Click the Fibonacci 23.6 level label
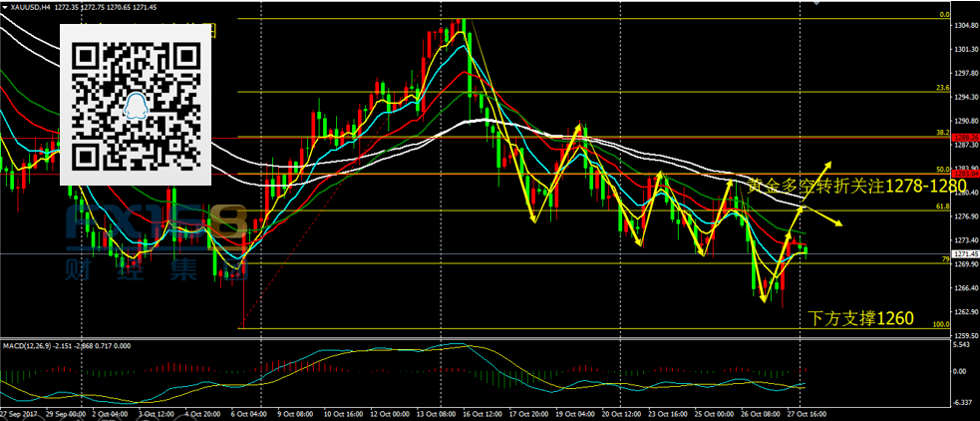 [x=941, y=88]
